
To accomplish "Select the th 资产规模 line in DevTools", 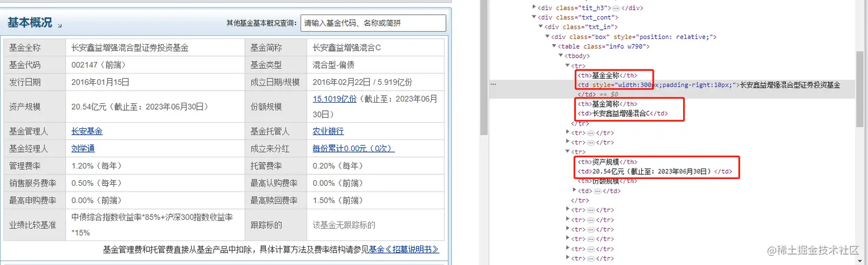I will pyautogui.click(x=607, y=162).
